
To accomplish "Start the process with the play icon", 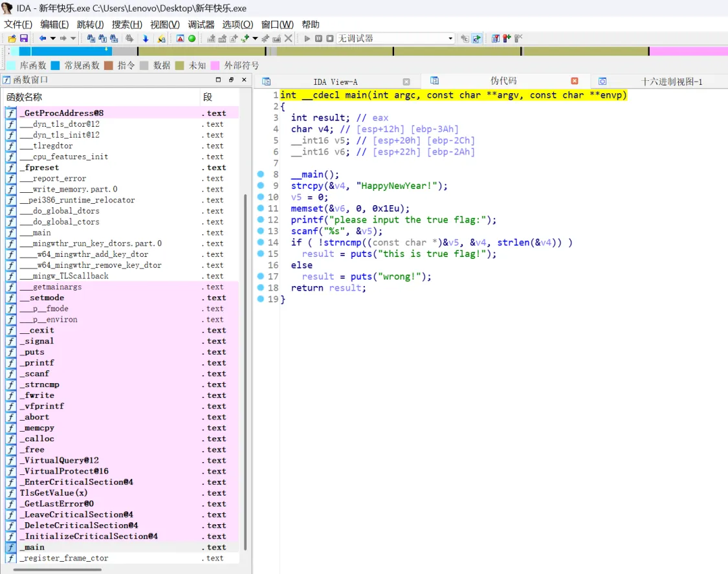I will pyautogui.click(x=307, y=39).
